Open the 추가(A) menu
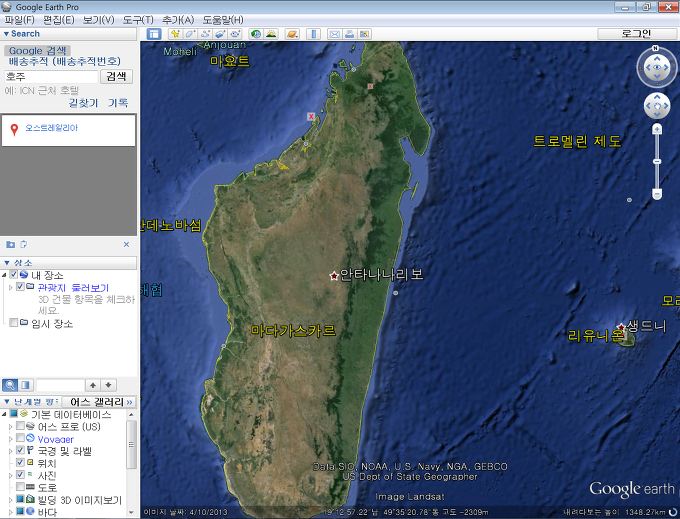The width and height of the screenshot is (680, 519). point(178,20)
